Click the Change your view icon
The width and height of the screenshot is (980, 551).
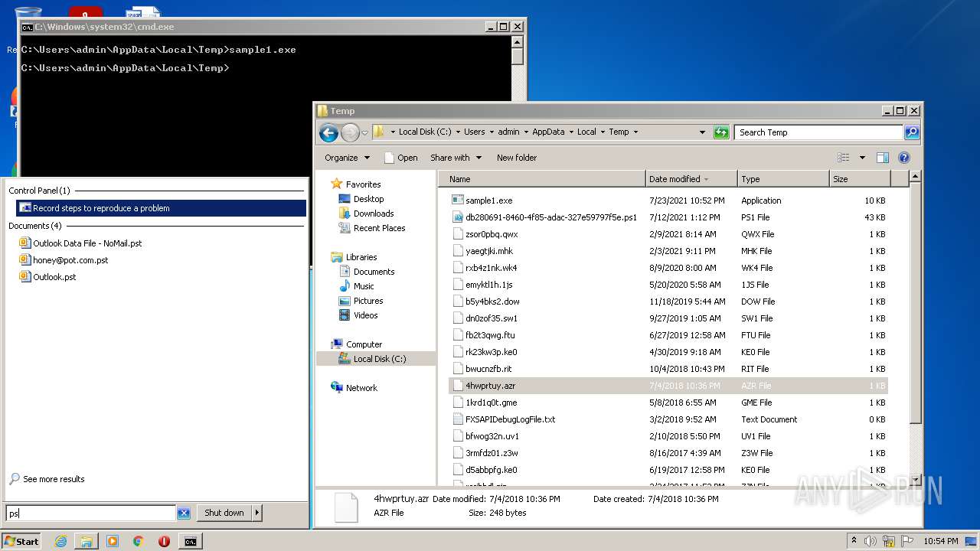[x=844, y=158]
